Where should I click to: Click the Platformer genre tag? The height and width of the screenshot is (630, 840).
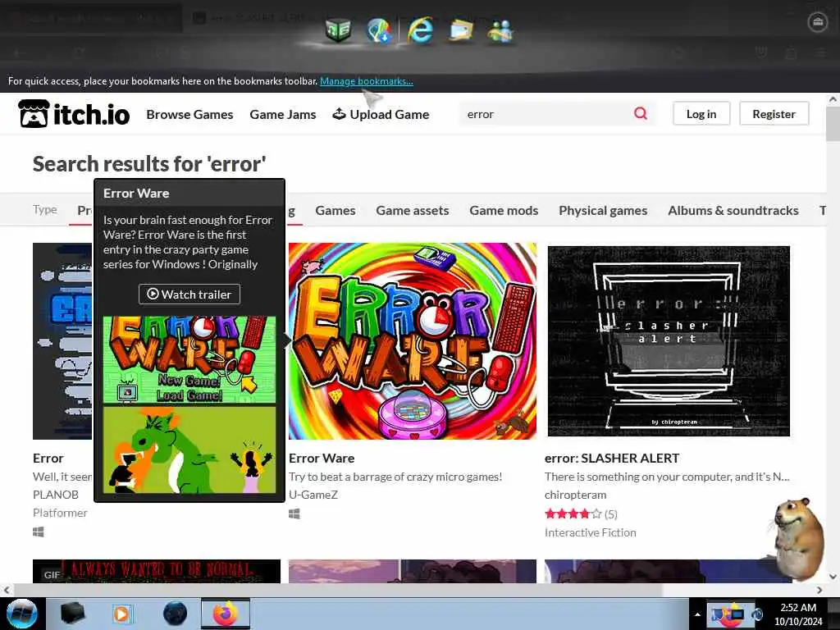(60, 513)
